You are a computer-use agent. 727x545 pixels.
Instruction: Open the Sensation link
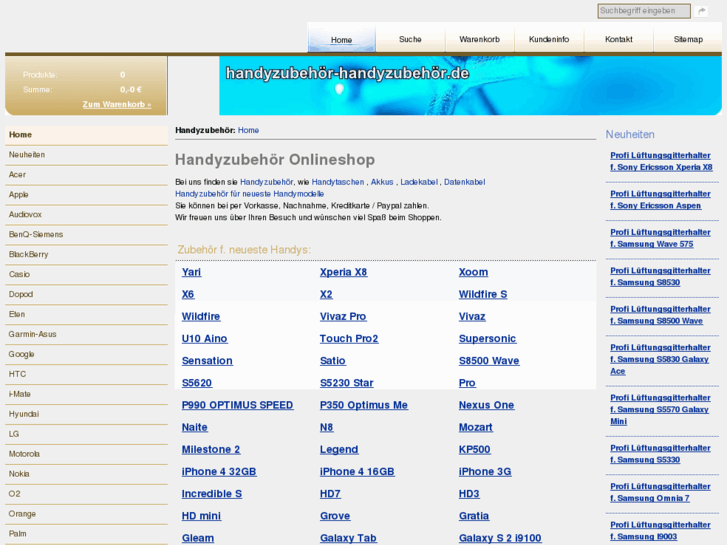[x=207, y=361]
